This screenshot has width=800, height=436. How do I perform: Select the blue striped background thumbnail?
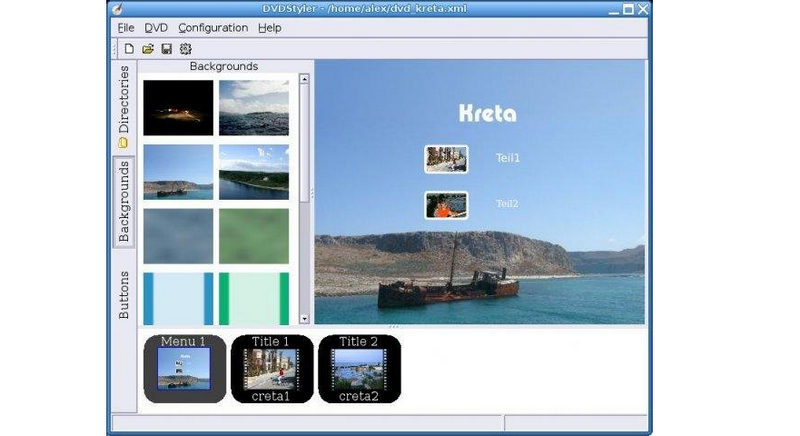tap(178, 299)
